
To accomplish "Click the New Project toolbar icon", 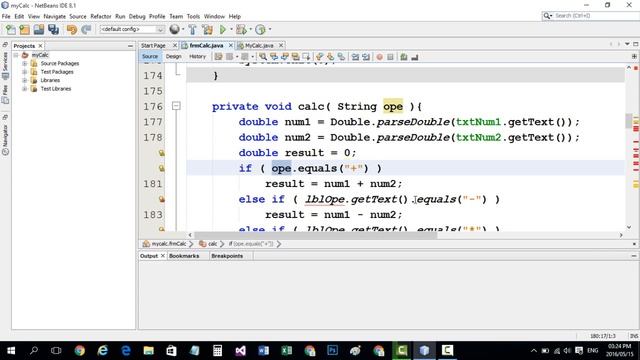I will click(24, 29).
